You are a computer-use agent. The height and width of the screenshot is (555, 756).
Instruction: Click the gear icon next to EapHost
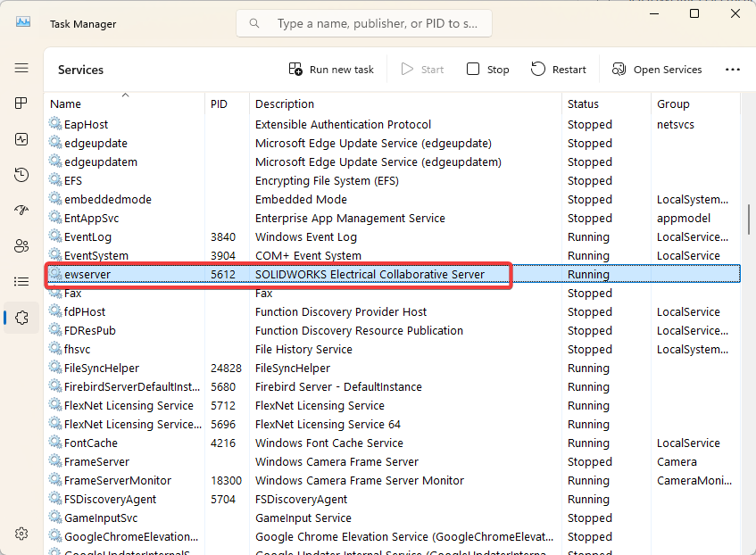click(55, 124)
